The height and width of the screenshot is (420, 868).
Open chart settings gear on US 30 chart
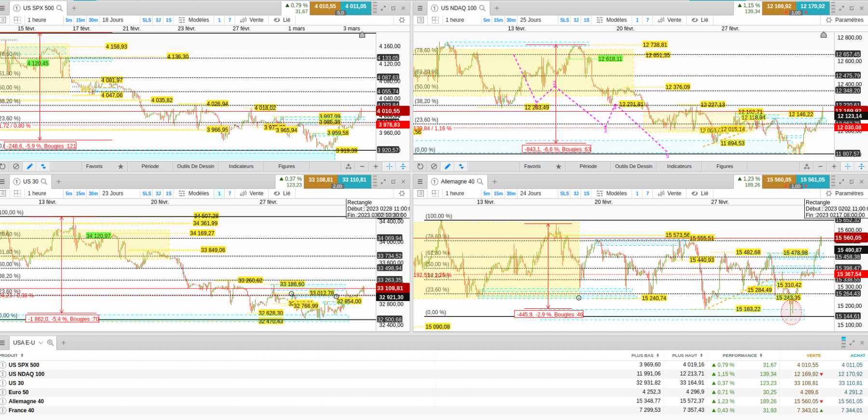click(402, 193)
